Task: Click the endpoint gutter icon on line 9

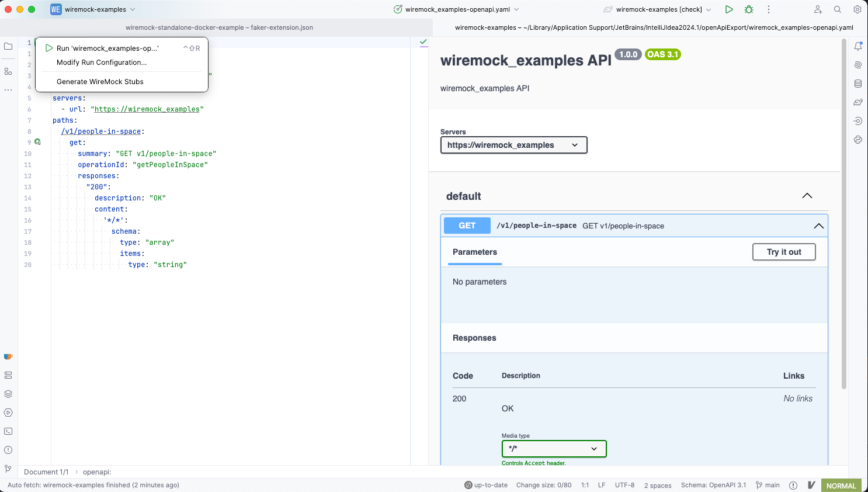Action: (38, 142)
